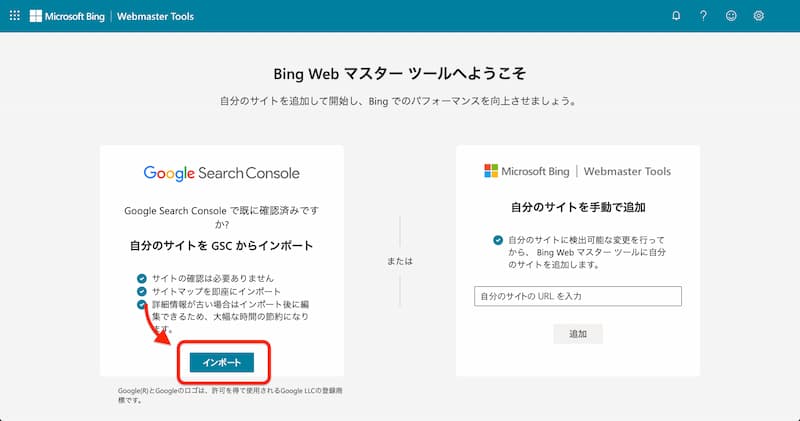
Task: Select the title Bing Web マスター ツールへようこそ
Action: pos(399,74)
